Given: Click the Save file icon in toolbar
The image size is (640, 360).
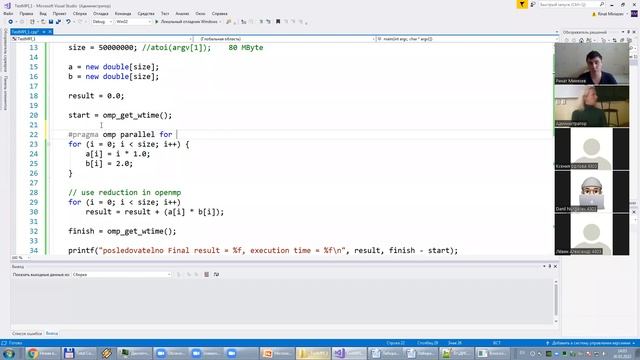Looking at the screenshot, I should tap(51, 22).
